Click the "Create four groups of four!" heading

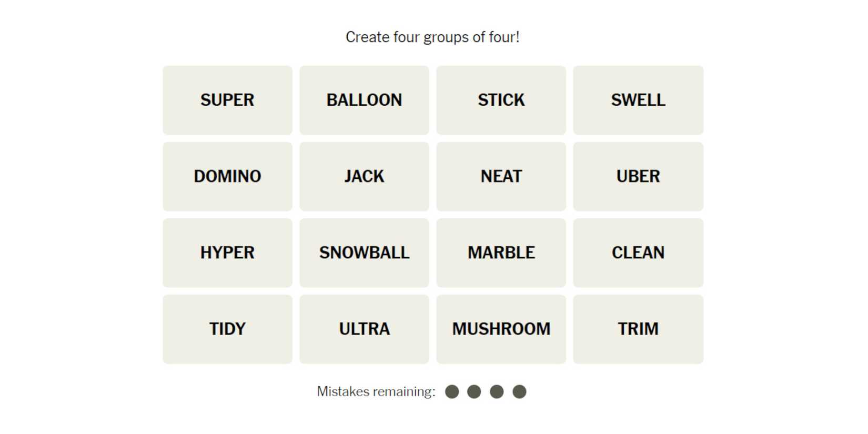[432, 37]
